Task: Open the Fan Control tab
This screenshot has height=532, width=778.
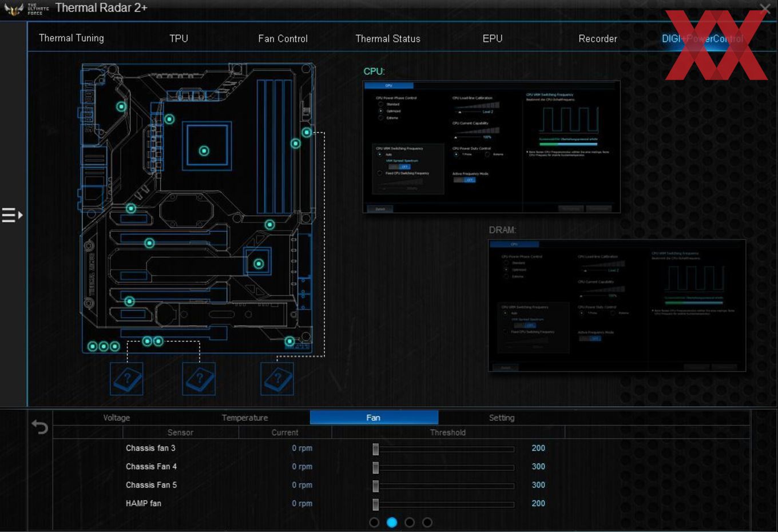Action: point(283,39)
